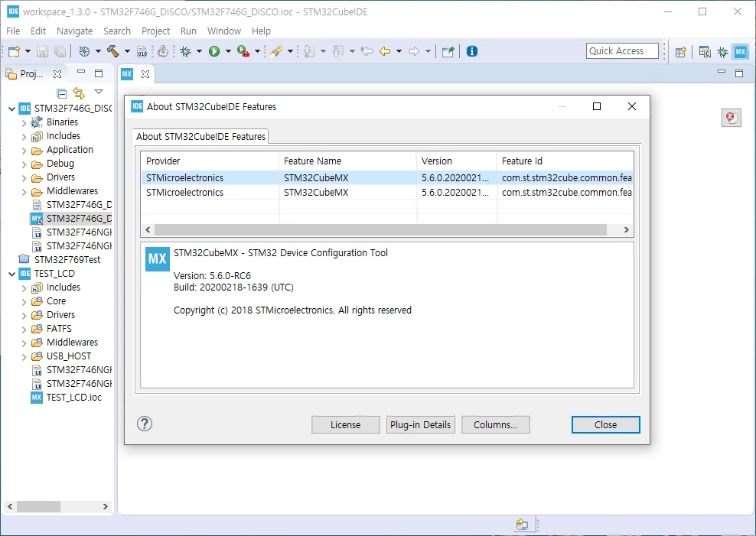Click the red X icon on right edge
This screenshot has height=536, width=756.
tap(731, 117)
